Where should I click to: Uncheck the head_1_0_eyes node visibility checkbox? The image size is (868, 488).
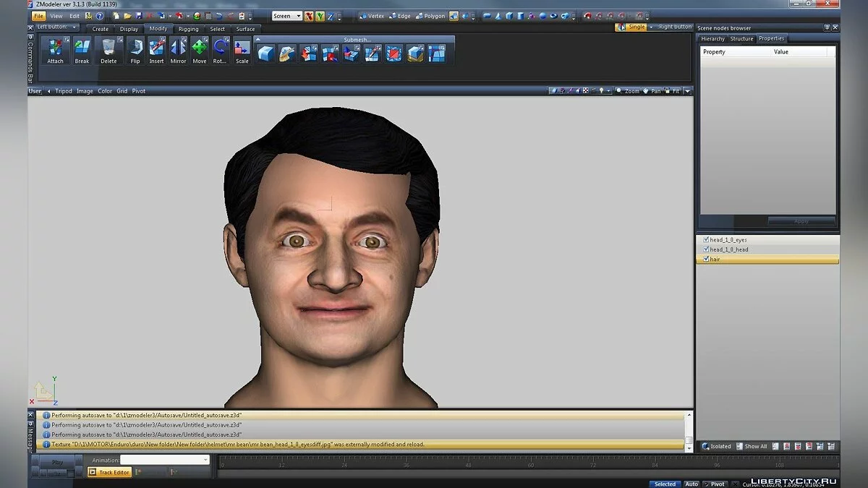pos(706,239)
